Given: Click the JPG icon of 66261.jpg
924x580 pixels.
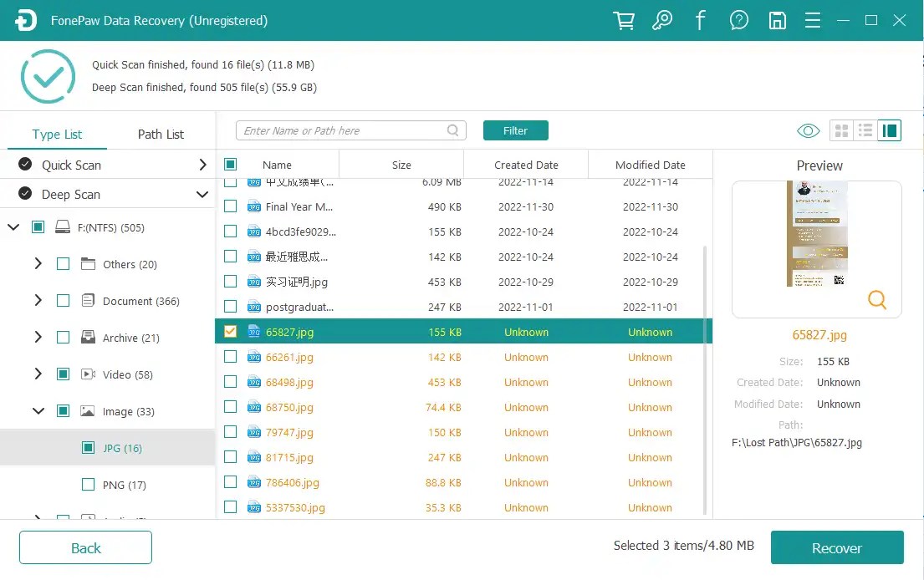Looking at the screenshot, I should pos(254,357).
